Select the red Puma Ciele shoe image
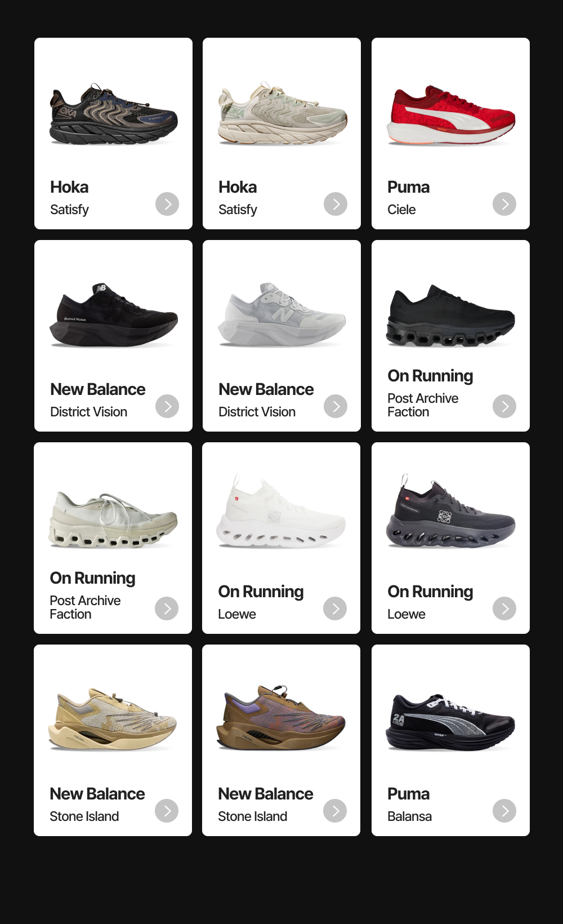Image resolution: width=563 pixels, height=924 pixels. 450,115
